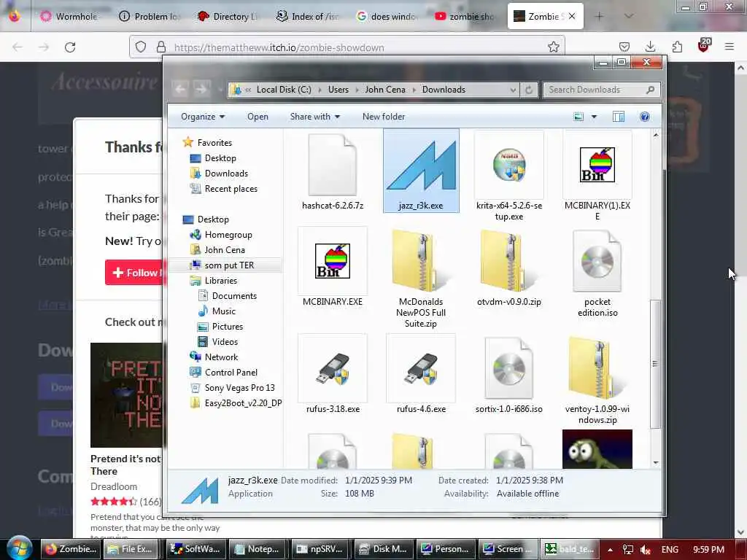The height and width of the screenshot is (560, 747).
Task: Go back in Explorer navigation
Action: [x=180, y=88]
